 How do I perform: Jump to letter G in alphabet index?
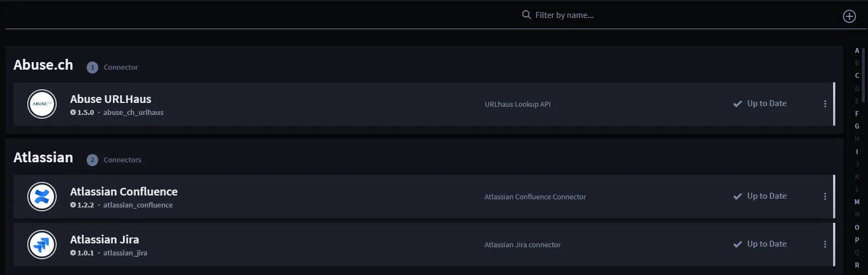click(857, 126)
